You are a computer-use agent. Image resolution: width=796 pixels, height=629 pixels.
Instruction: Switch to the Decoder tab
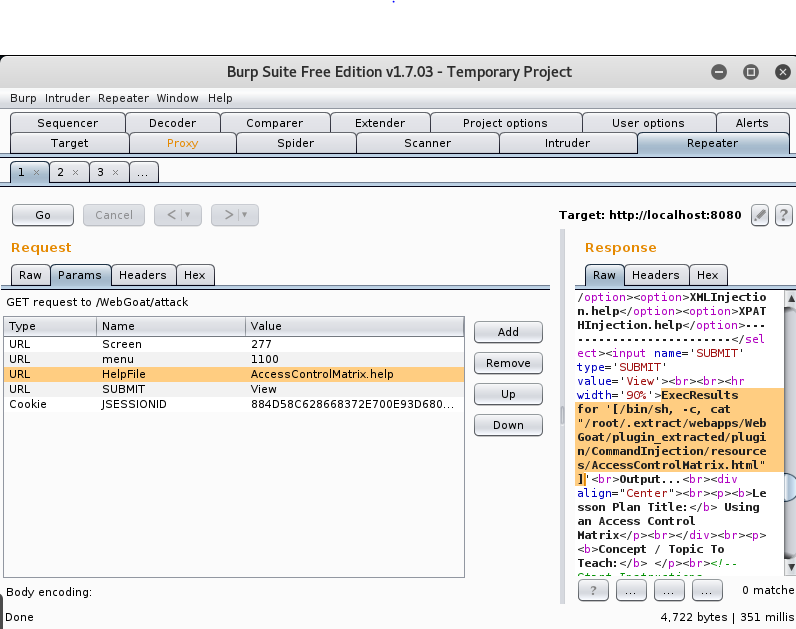click(x=173, y=123)
